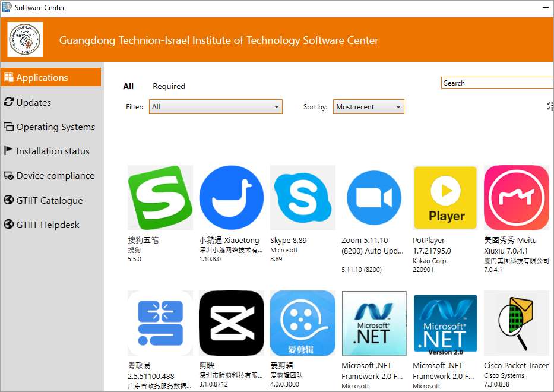Open the blue .NET Version 2.0 icon
Image resolution: width=554 pixels, height=392 pixels.
click(445, 323)
